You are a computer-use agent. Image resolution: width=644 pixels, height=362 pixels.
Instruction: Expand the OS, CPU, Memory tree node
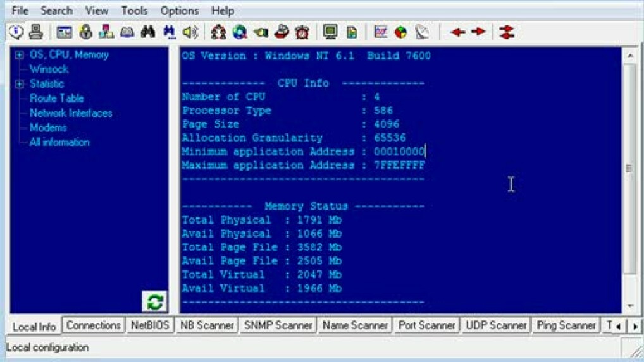click(x=20, y=55)
